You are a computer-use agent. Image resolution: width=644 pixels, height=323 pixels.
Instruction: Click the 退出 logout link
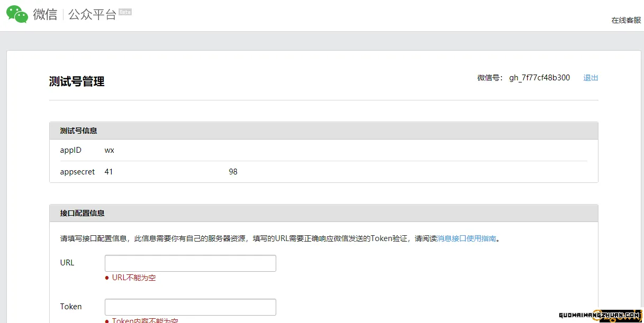pyautogui.click(x=591, y=78)
